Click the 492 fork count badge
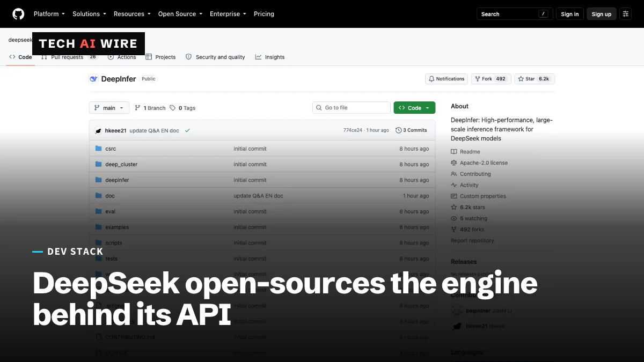The height and width of the screenshot is (362, 644). [501, 79]
